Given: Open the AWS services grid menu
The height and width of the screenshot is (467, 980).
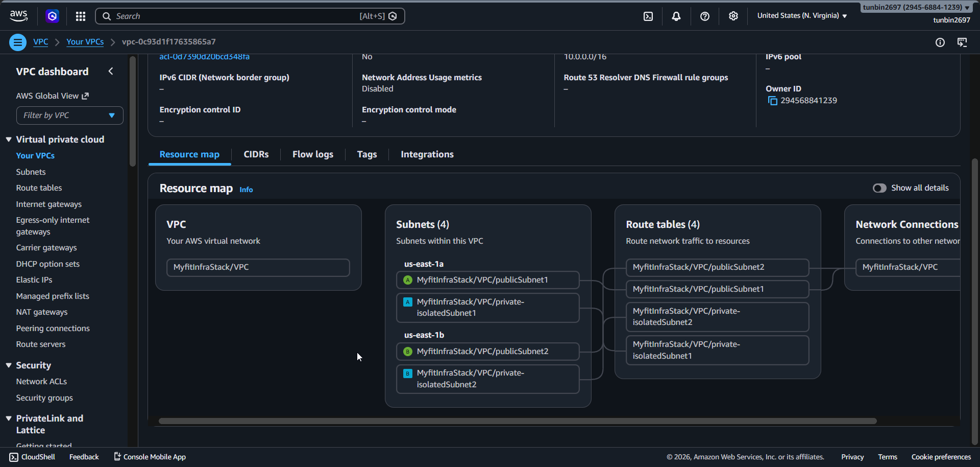Looking at the screenshot, I should [x=81, y=16].
